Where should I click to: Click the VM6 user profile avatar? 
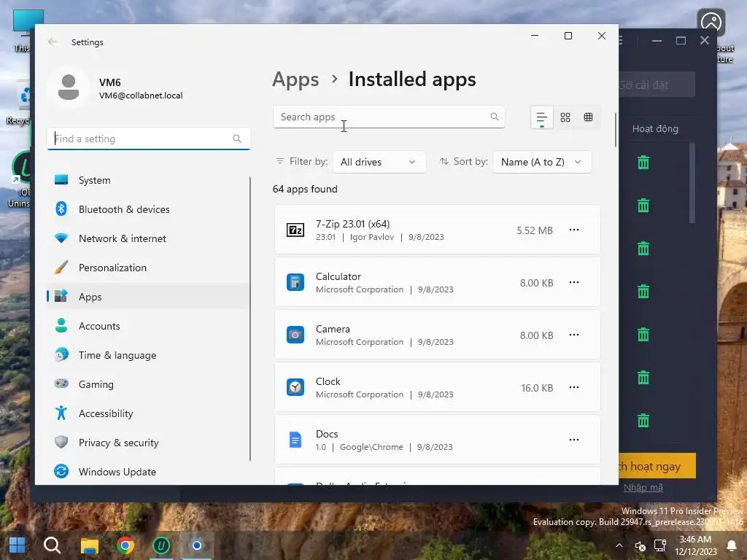click(x=69, y=87)
